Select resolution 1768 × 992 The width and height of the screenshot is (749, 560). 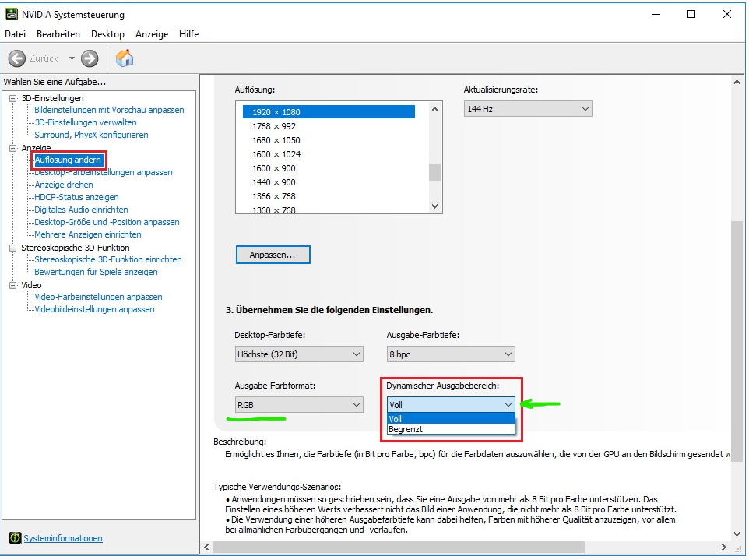pyautogui.click(x=329, y=126)
